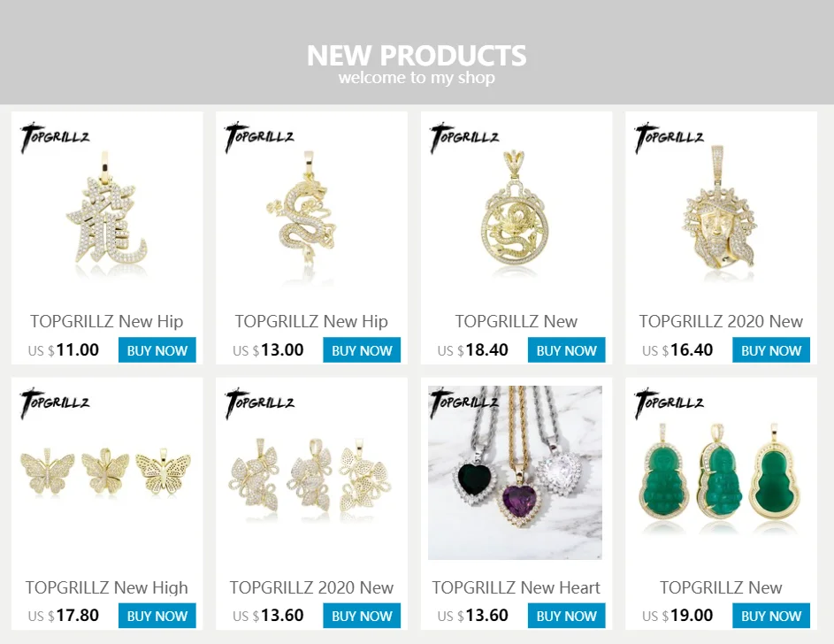The width and height of the screenshot is (834, 644).
Task: Open the Jesus head pendant image
Action: 721,206
